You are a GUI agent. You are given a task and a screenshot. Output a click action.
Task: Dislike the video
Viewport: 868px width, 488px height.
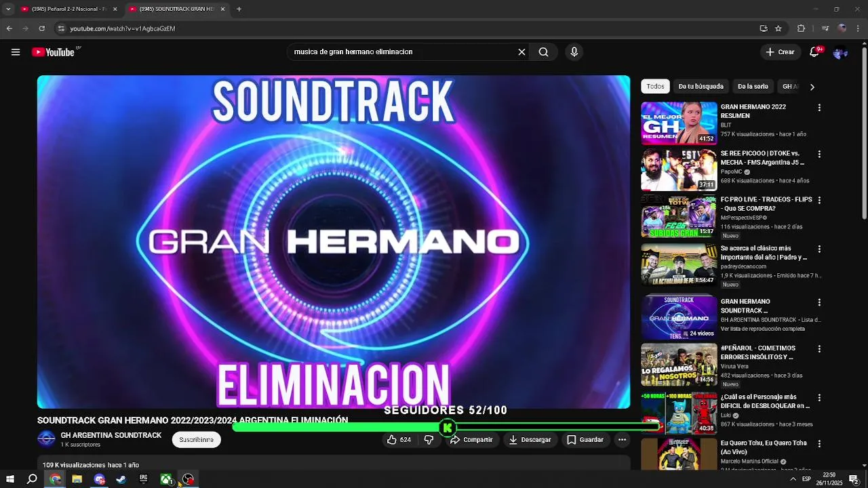429,440
